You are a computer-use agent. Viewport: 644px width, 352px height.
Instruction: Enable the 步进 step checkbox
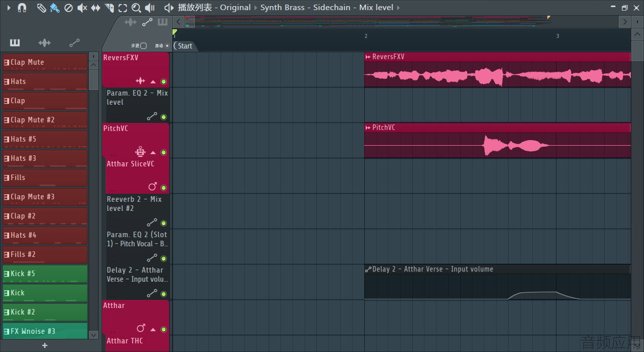(x=143, y=46)
